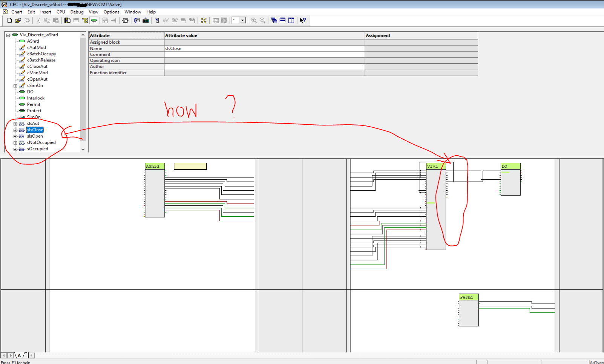
Task: Click the Compile toolbar icon
Action: 137,20
